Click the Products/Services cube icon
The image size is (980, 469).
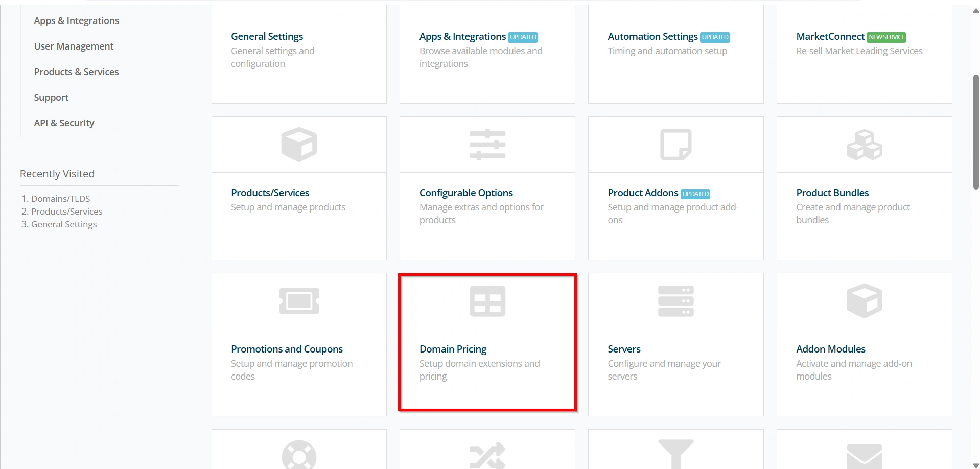(x=299, y=145)
